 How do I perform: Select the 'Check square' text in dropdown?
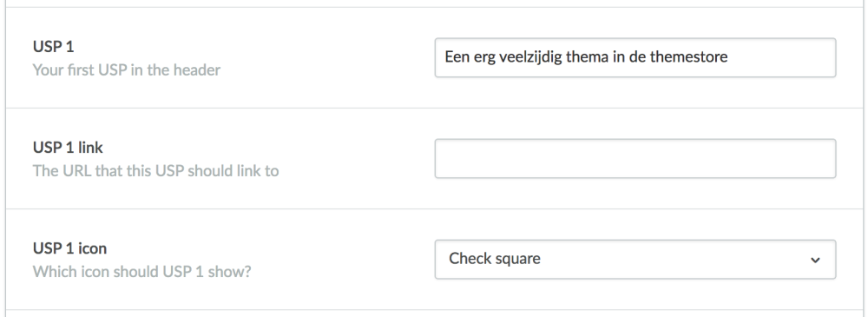[495, 259]
